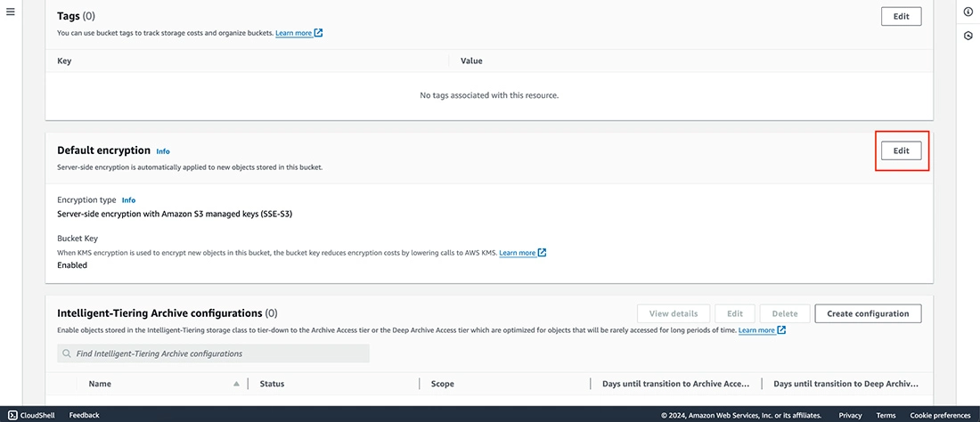Click the Bucket Key Enabled value

[x=72, y=265]
